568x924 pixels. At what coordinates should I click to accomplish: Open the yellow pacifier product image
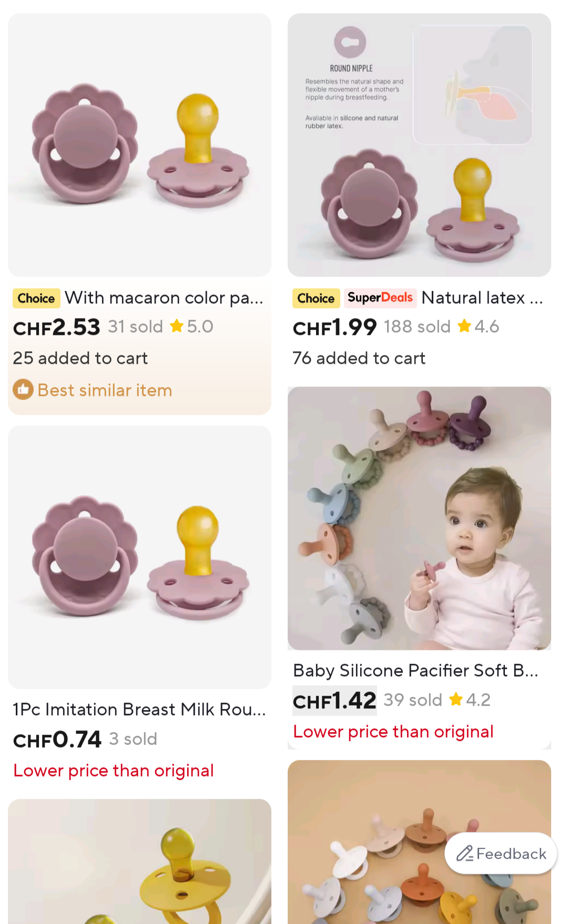(x=139, y=862)
